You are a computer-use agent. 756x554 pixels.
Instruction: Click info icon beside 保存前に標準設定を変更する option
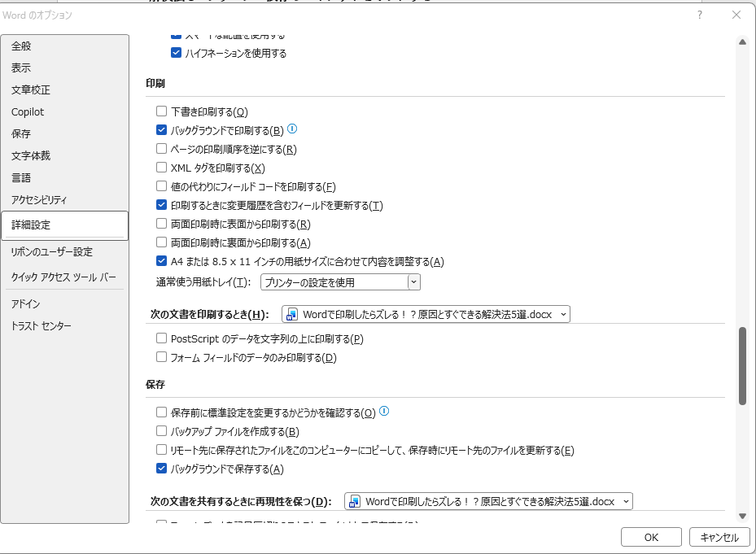pyautogui.click(x=385, y=412)
